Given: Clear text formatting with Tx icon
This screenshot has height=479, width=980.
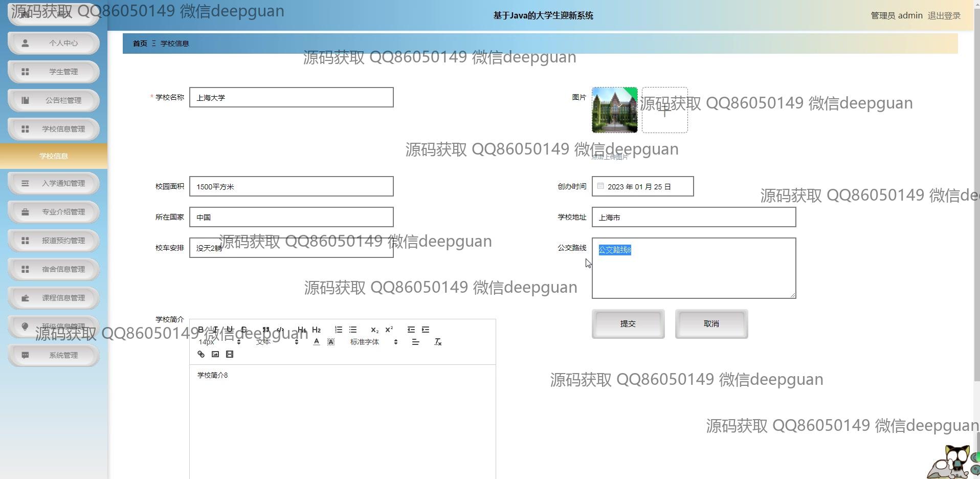Looking at the screenshot, I should pyautogui.click(x=438, y=342).
